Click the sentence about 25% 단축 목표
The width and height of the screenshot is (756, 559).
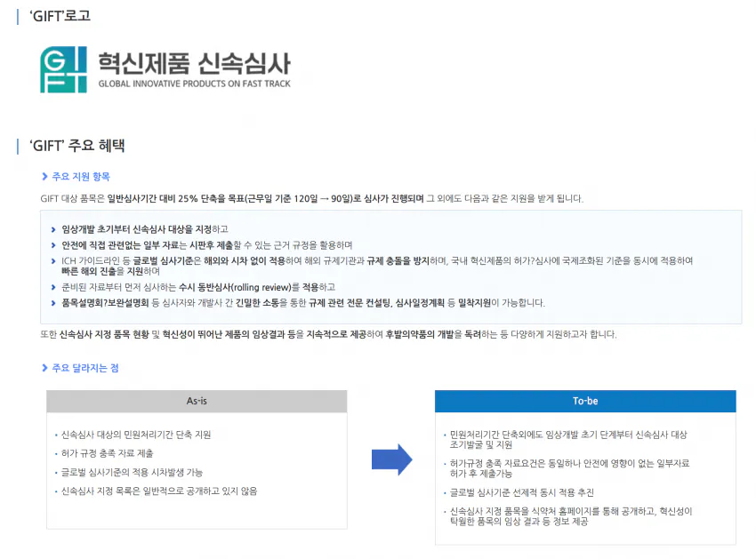(x=312, y=198)
